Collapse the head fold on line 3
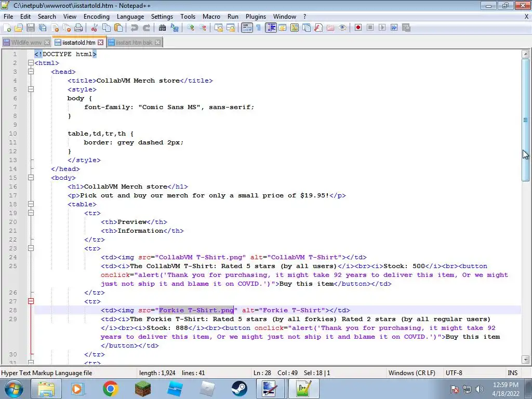Image resolution: width=532 pixels, height=399 pixels. (x=31, y=72)
